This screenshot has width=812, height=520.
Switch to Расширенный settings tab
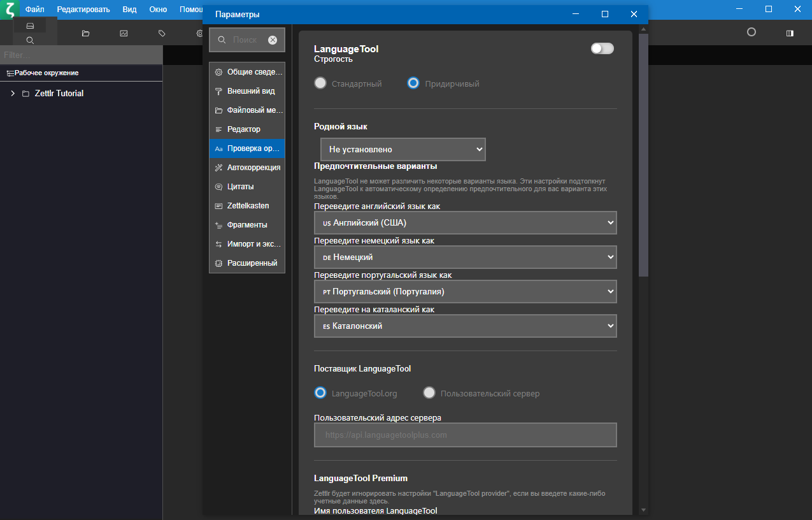(247, 263)
